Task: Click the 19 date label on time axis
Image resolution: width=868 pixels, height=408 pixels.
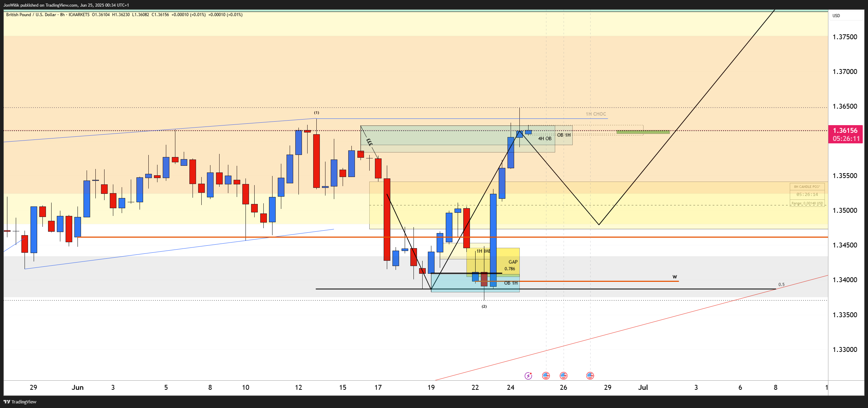Action: [x=431, y=387]
